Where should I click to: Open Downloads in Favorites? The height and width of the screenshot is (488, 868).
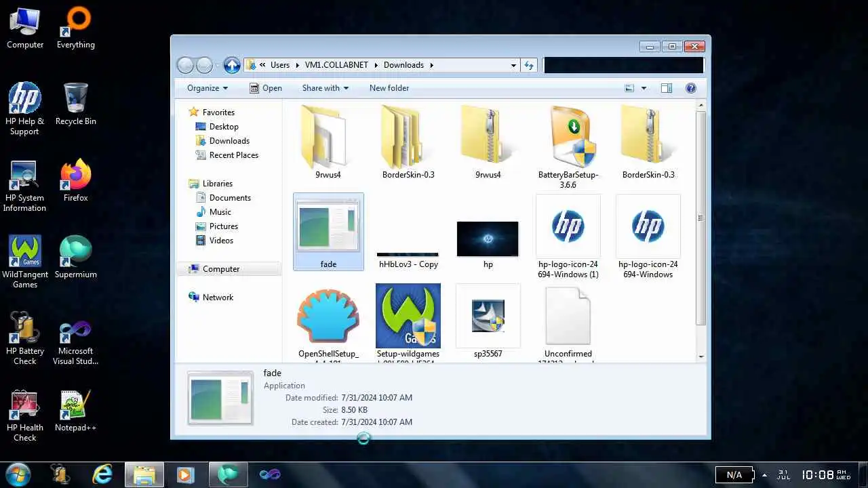[x=229, y=141]
